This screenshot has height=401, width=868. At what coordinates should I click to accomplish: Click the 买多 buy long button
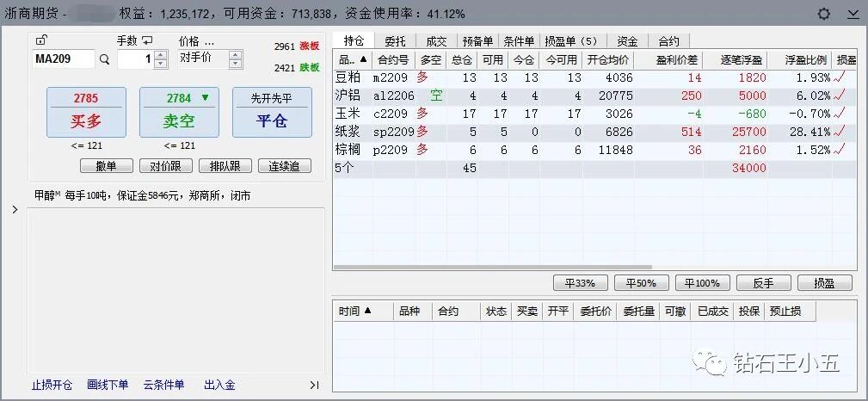tap(86, 113)
